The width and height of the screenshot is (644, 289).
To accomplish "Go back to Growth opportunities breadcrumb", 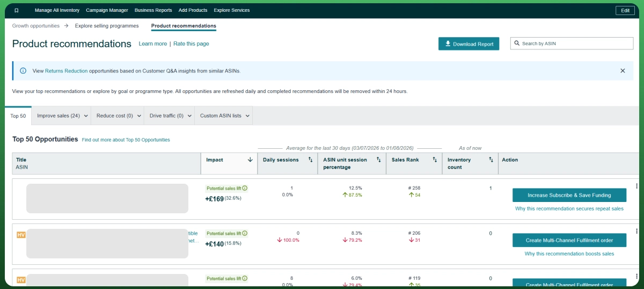I will 36,26.
